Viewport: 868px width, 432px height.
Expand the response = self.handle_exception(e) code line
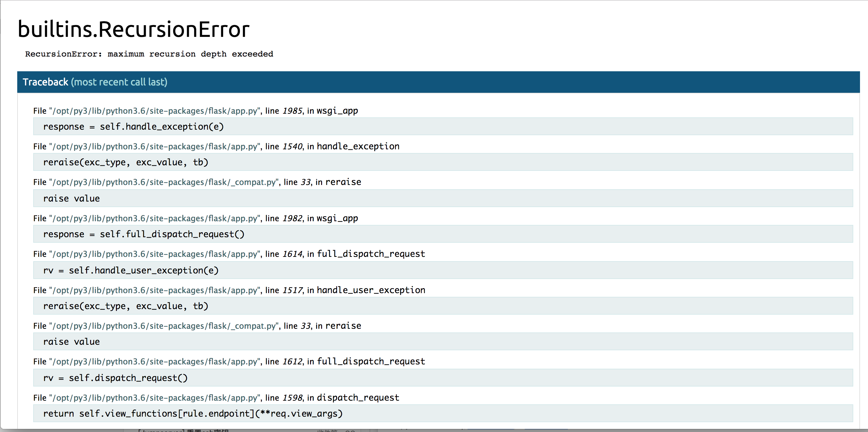click(133, 127)
